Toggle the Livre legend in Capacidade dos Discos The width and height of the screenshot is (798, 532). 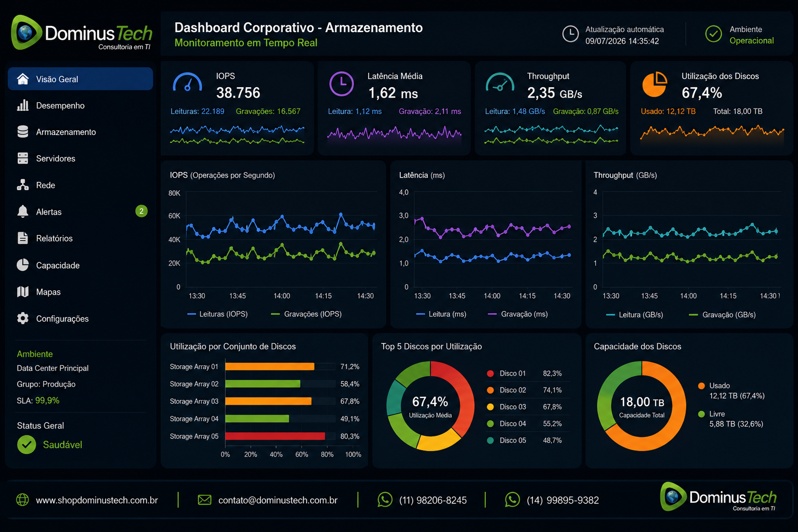pyautogui.click(x=730, y=419)
